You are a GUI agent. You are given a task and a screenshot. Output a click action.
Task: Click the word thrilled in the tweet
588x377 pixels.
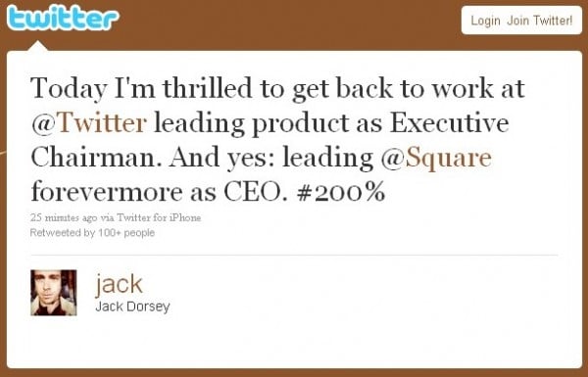tap(207, 88)
